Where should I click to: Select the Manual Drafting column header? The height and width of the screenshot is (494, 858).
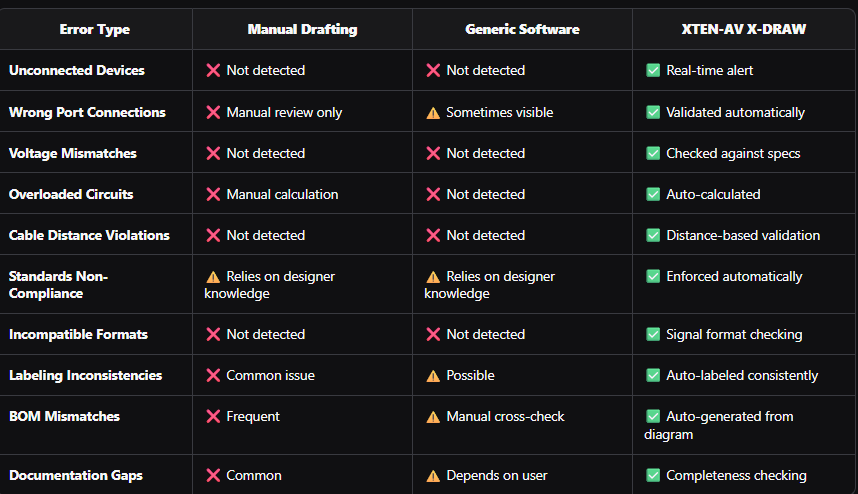302,30
